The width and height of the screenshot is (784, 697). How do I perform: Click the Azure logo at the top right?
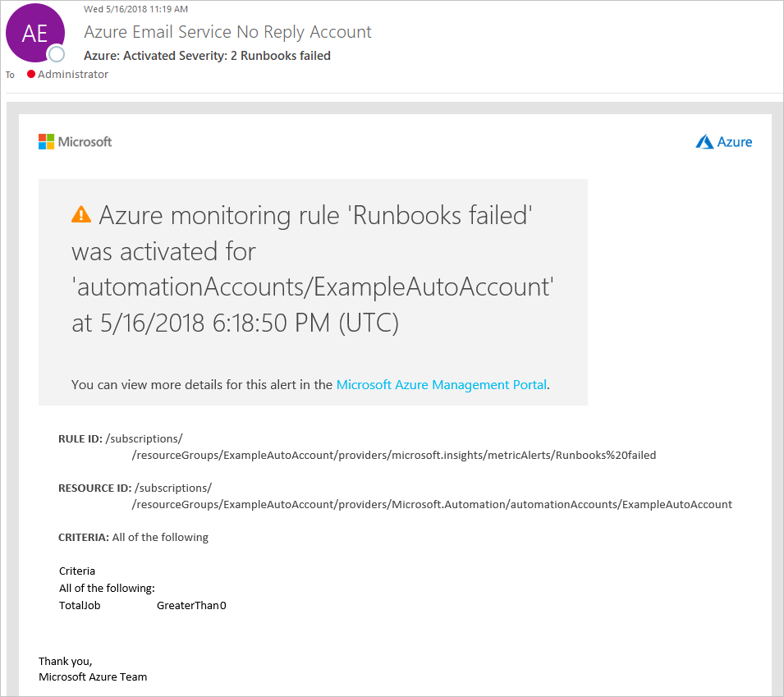coord(723,141)
